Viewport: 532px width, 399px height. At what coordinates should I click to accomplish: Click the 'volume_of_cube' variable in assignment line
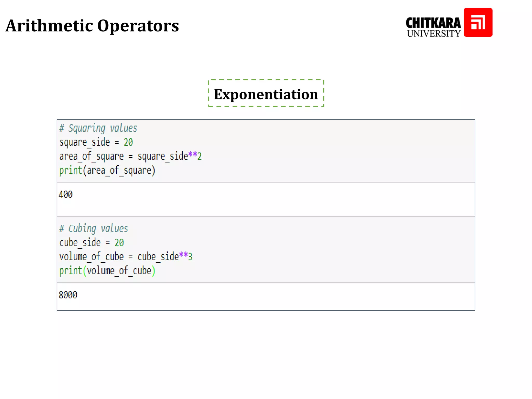tap(91, 257)
